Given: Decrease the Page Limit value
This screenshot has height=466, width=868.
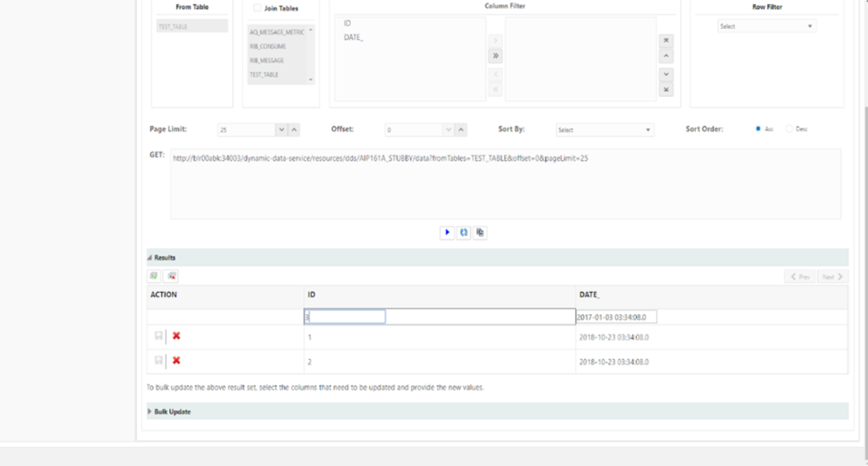Looking at the screenshot, I should (x=282, y=130).
